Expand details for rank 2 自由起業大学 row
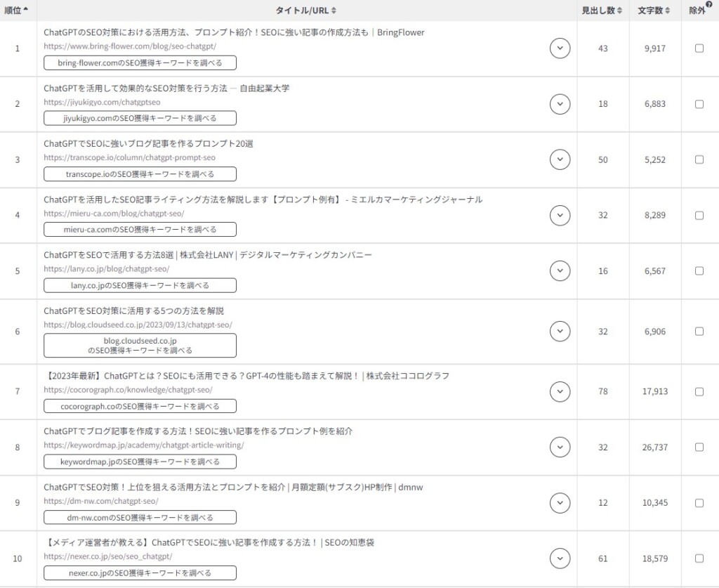The height and width of the screenshot is (588, 719). pyautogui.click(x=560, y=104)
